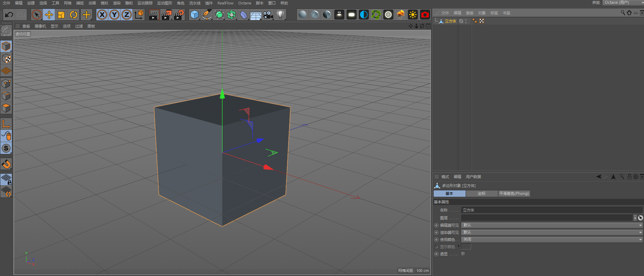Click the coordinate system cube icon
644x276 pixels.
(x=139, y=15)
